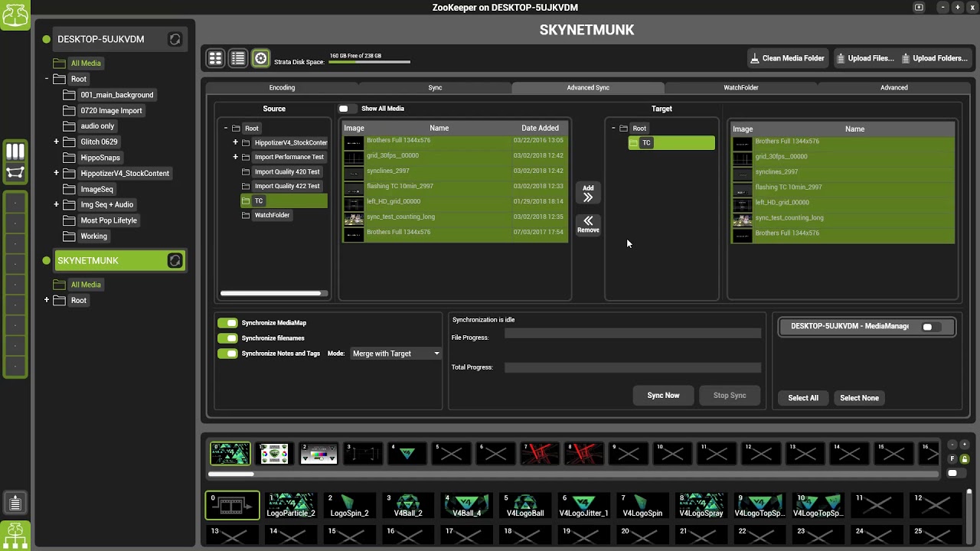Toggle Synchronize Notes and Tags switch
Image resolution: width=980 pixels, height=551 pixels.
point(227,354)
